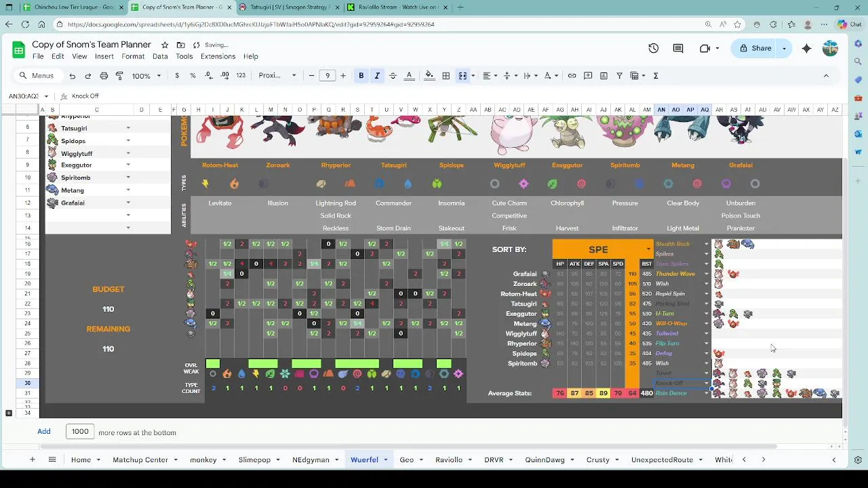Switch to the Matchup Center sheet tab
The height and width of the screenshot is (488, 868).
[140, 460]
